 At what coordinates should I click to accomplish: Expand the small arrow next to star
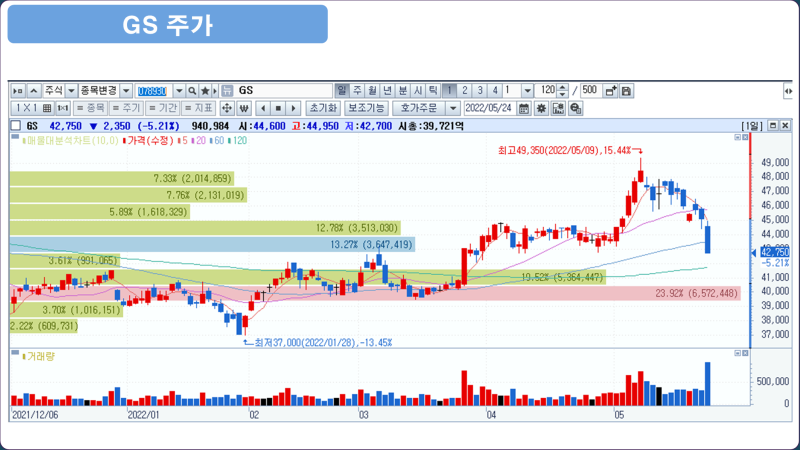[x=215, y=91]
